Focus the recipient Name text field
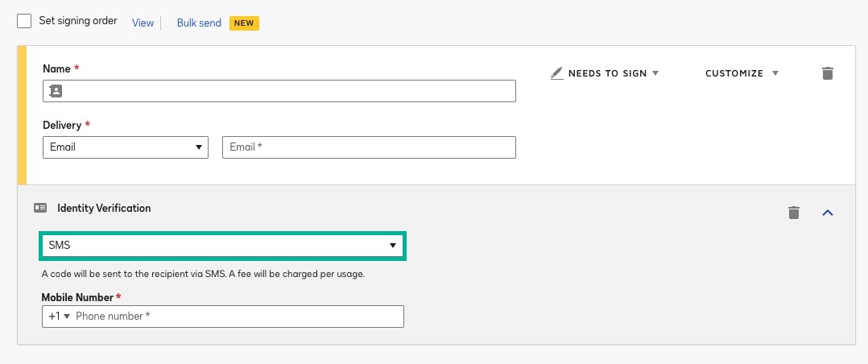This screenshot has height=364, width=868. 288,91
